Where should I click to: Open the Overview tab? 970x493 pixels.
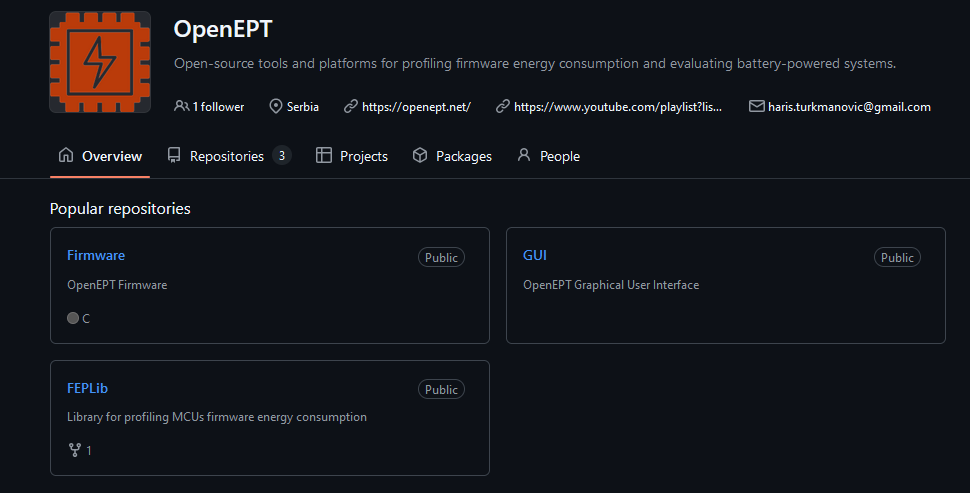pyautogui.click(x=100, y=156)
